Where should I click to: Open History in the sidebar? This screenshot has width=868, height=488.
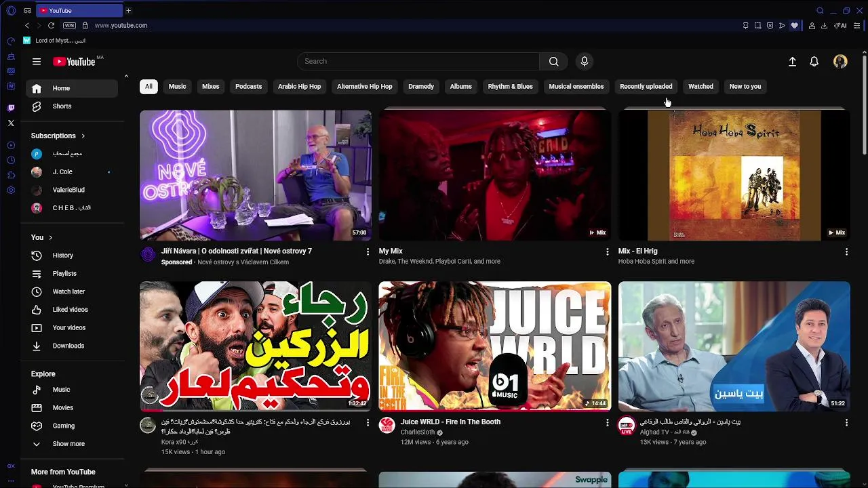[72, 256]
